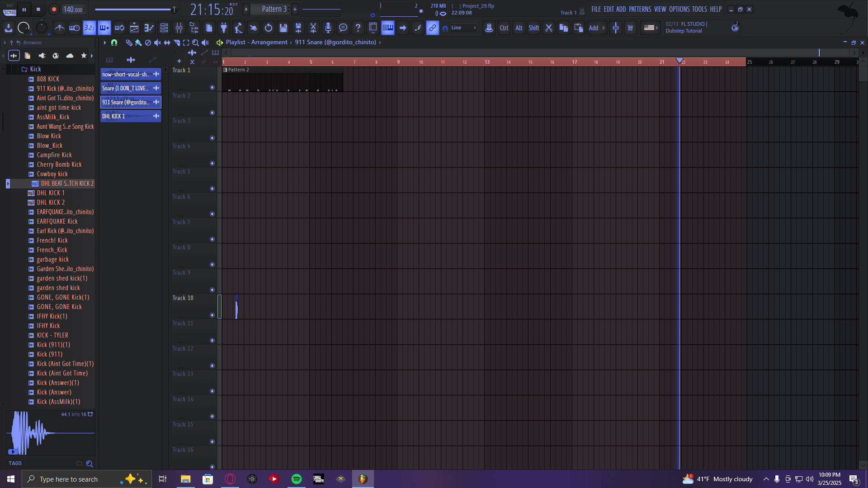Open the metronome toggle in toolbar
The width and height of the screenshot is (868, 488).
tap(59, 28)
